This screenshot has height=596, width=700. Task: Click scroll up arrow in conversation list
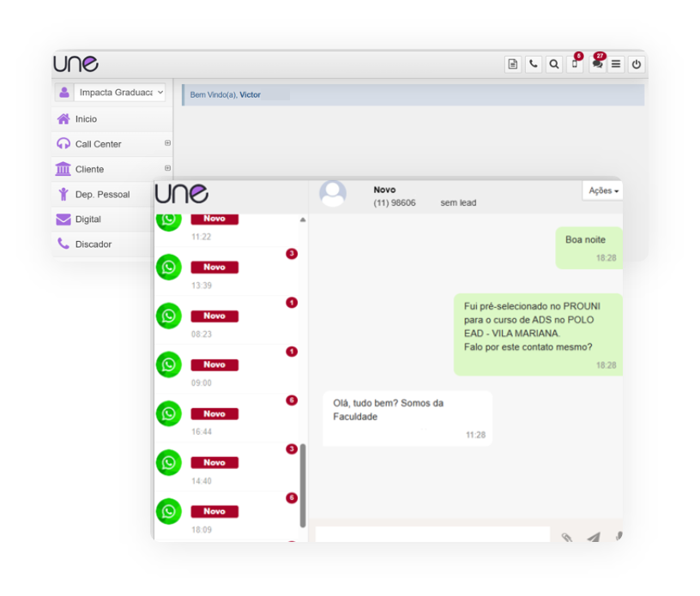coord(303,220)
